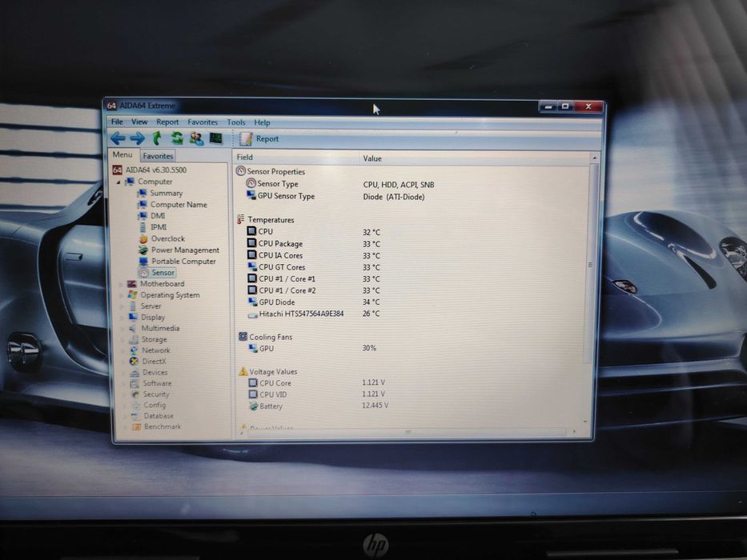Open the Power Management page

[x=179, y=250]
